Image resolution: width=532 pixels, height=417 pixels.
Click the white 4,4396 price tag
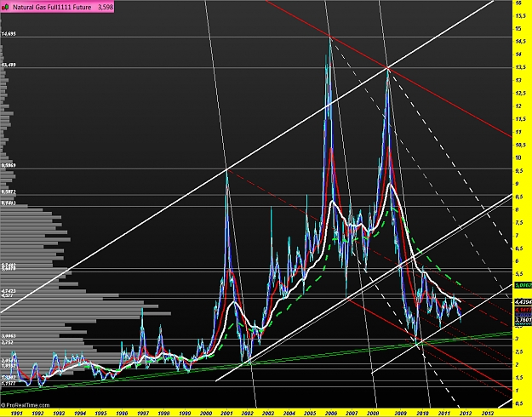pos(523,301)
